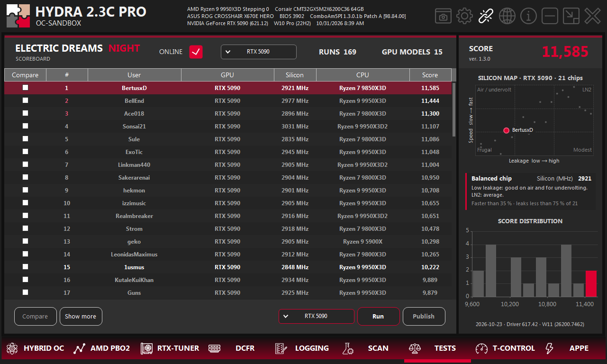
Task: Click the memory module icon for DCFR
Action: pyautogui.click(x=214, y=348)
